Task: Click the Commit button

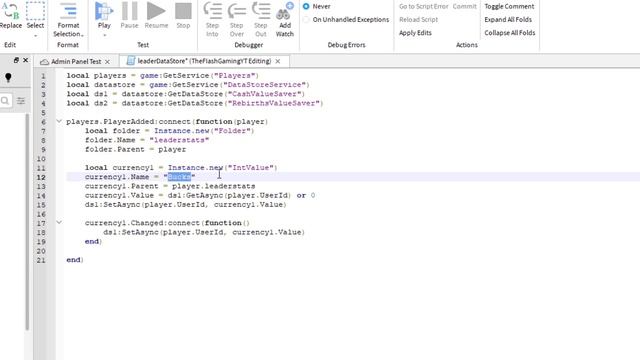Action: (464, 7)
